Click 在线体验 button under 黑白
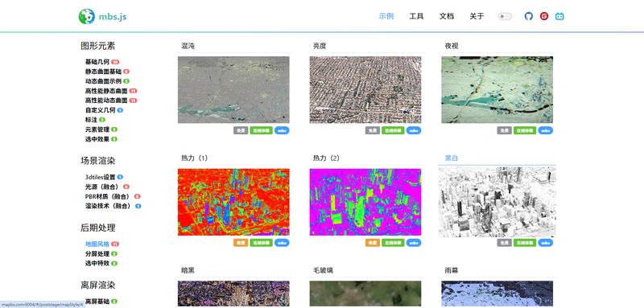 click(525, 243)
